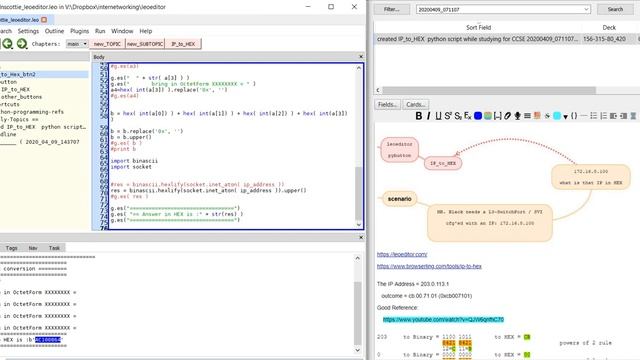Click the outdent icon in editor toolbar

click(x=613, y=116)
